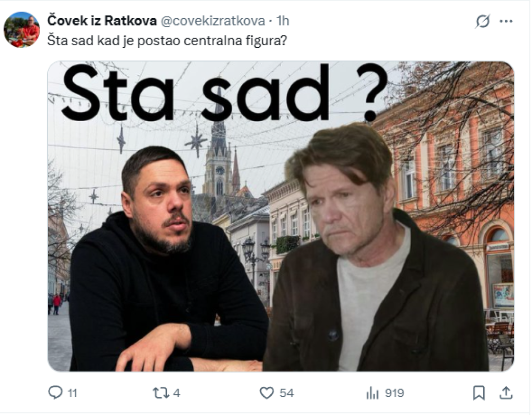Click the repost arrows icon

(161, 393)
